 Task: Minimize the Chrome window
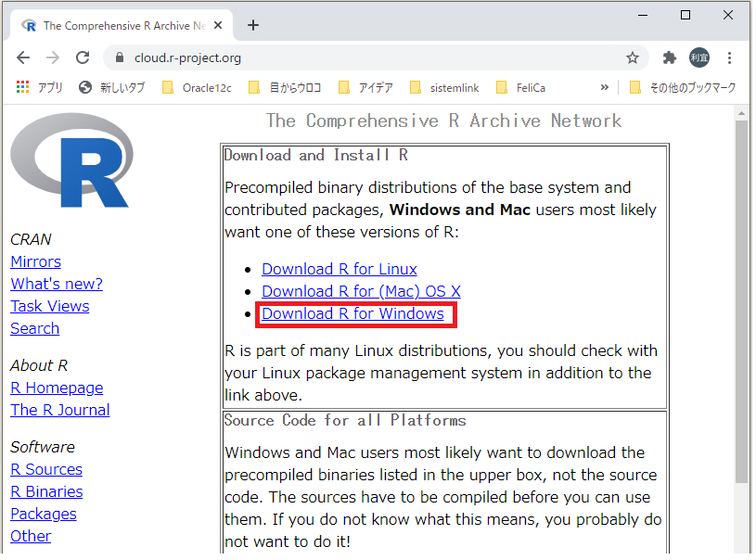pos(642,15)
